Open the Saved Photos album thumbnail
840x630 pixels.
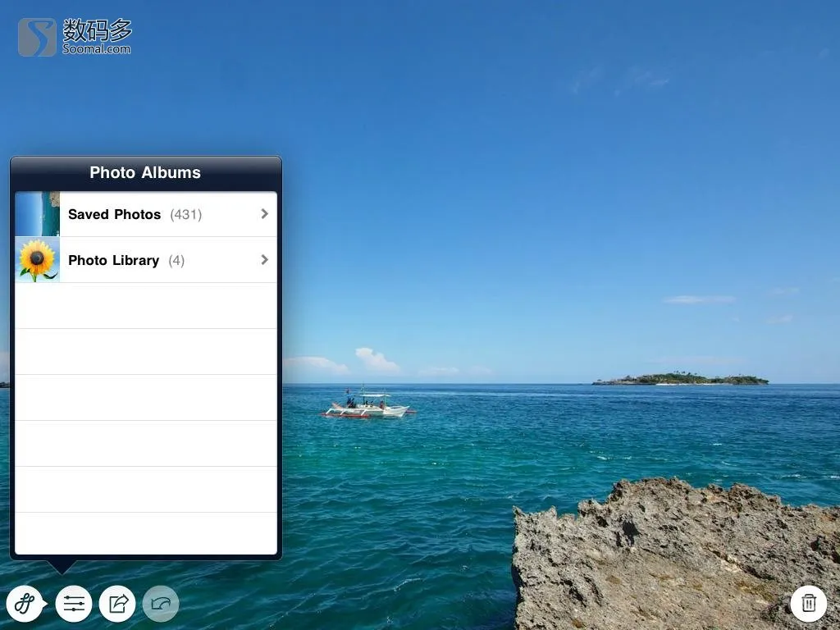coord(38,214)
